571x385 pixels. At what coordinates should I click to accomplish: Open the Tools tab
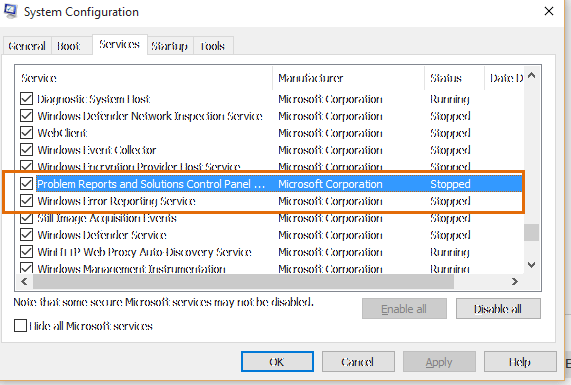click(213, 46)
